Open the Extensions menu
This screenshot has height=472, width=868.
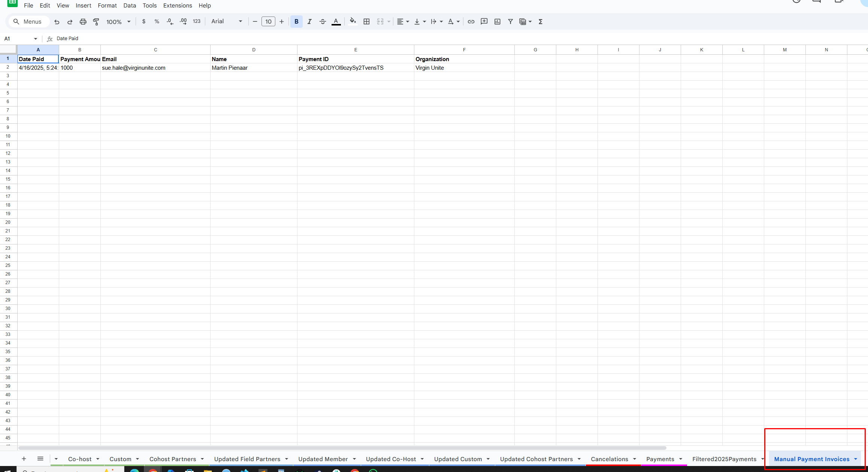pos(178,5)
